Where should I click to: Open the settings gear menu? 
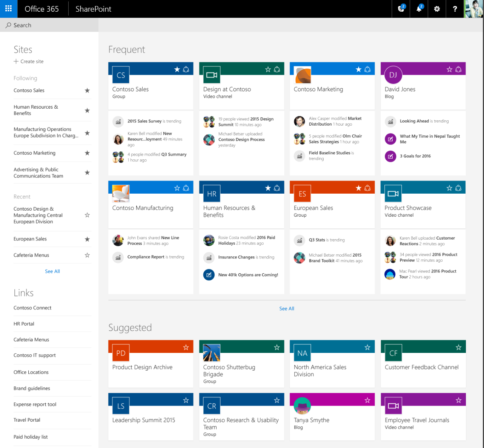pyautogui.click(x=437, y=9)
